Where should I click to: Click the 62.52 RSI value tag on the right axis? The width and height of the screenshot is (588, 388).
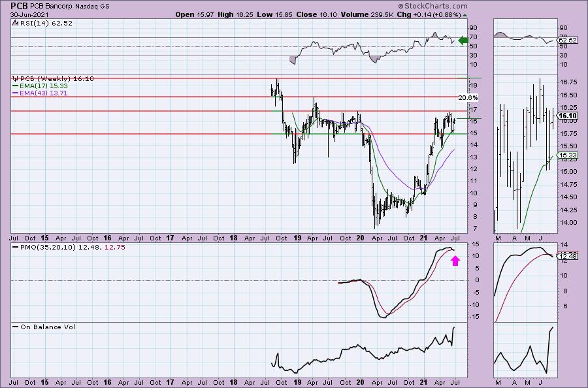point(568,40)
